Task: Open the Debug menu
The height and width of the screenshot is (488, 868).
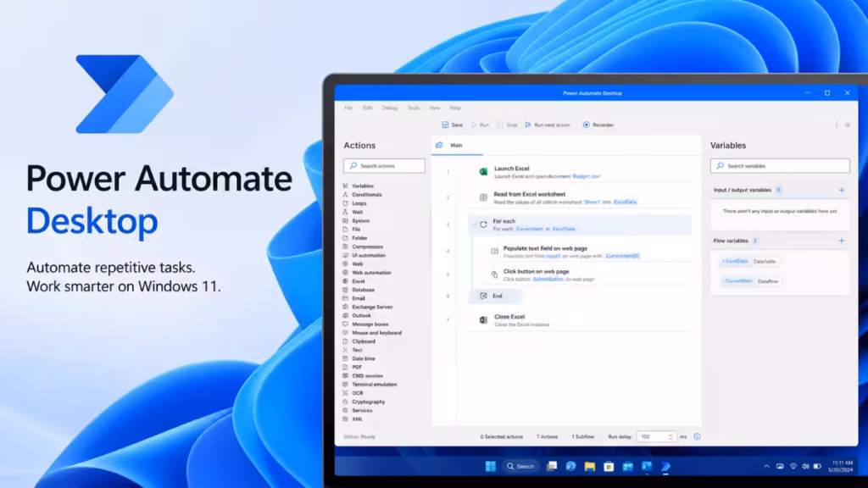Action: click(x=390, y=108)
